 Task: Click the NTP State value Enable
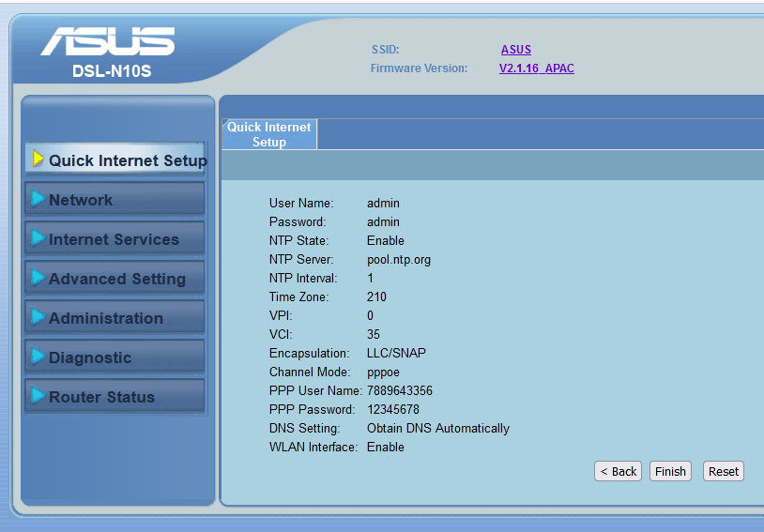tap(386, 240)
